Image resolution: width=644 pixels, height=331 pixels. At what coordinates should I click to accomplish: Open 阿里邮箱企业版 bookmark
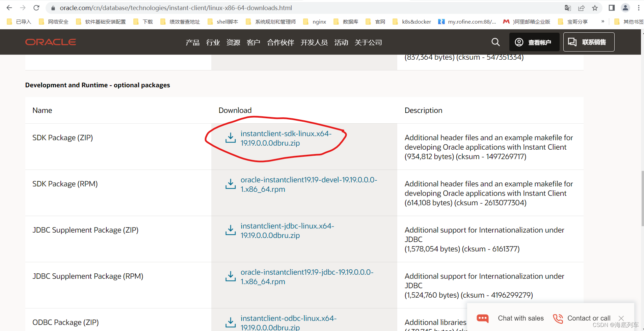(x=527, y=22)
